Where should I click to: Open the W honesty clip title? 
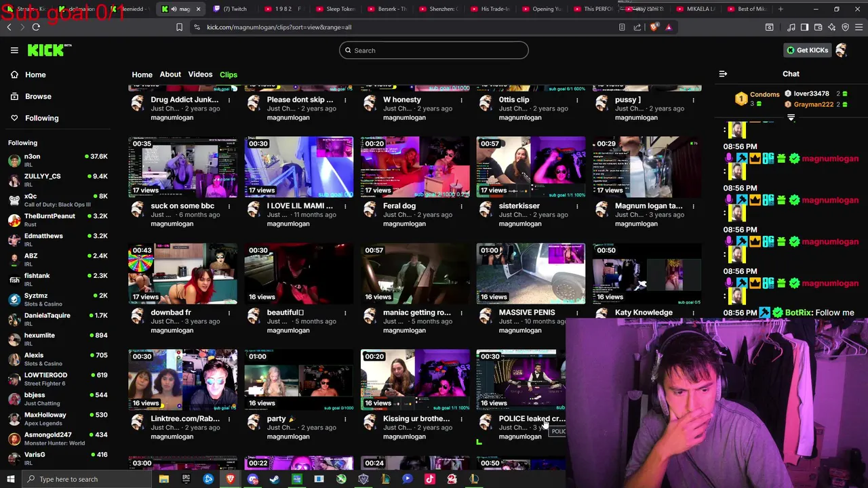(402, 100)
